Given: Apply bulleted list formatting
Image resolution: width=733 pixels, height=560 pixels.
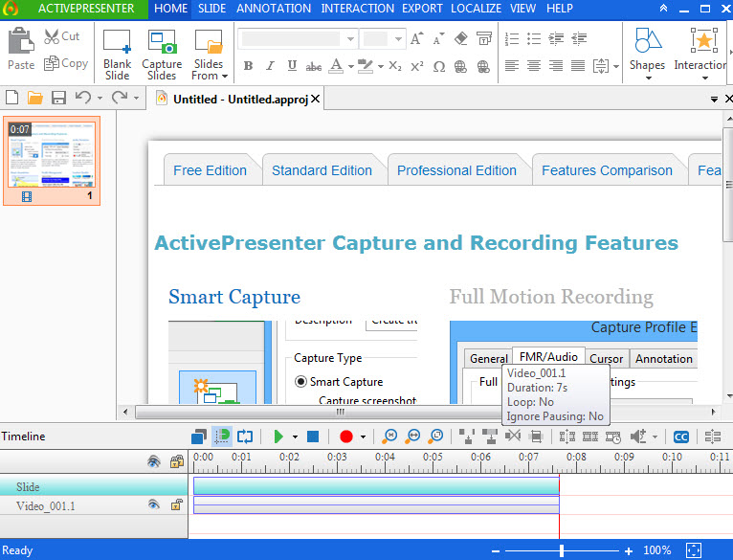Looking at the screenshot, I should (x=534, y=39).
